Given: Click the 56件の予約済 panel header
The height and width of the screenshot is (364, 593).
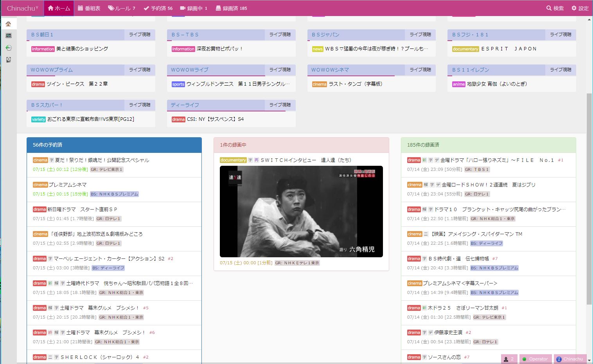Looking at the screenshot, I should coord(114,145).
